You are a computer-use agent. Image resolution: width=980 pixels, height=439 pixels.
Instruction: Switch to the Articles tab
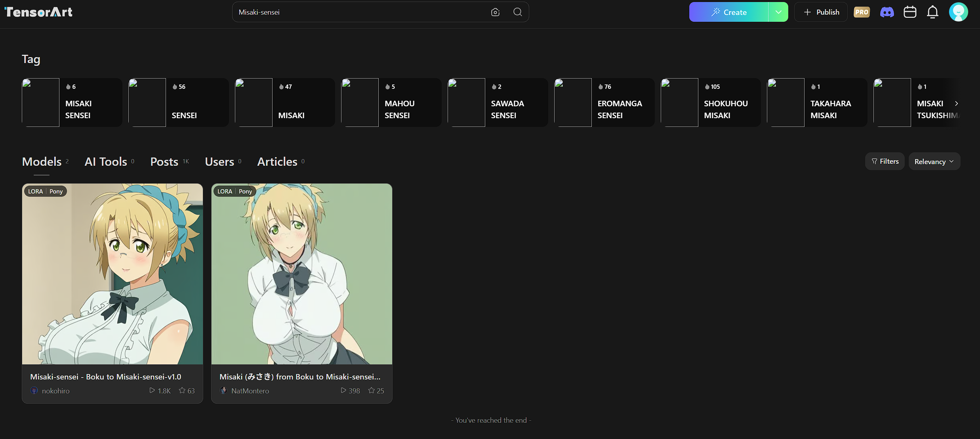(281, 161)
